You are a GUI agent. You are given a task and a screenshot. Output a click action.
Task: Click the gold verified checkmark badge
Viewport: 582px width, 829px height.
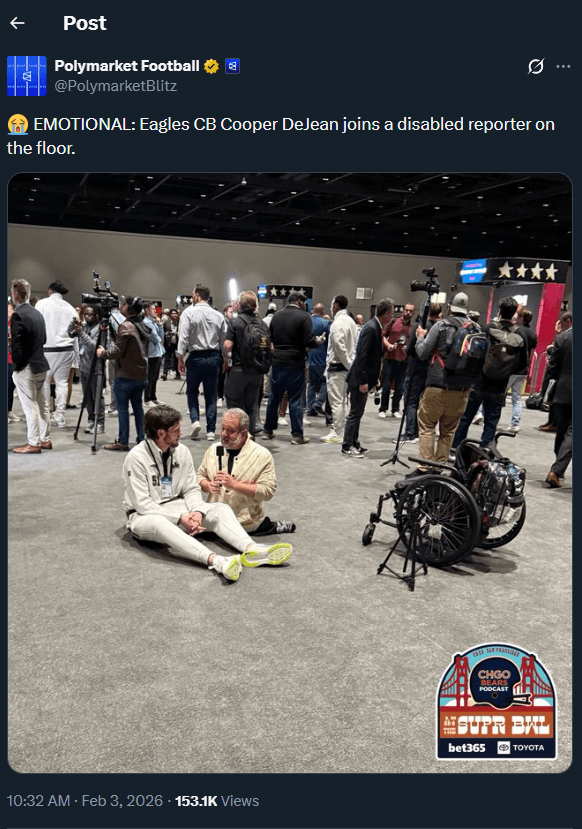(x=211, y=66)
